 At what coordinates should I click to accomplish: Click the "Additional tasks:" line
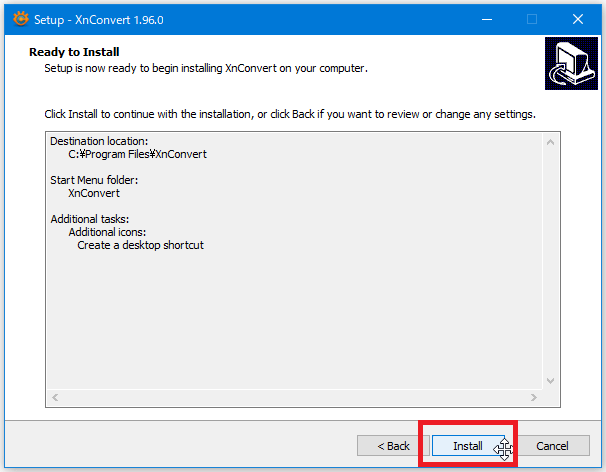pyautogui.click(x=90, y=219)
